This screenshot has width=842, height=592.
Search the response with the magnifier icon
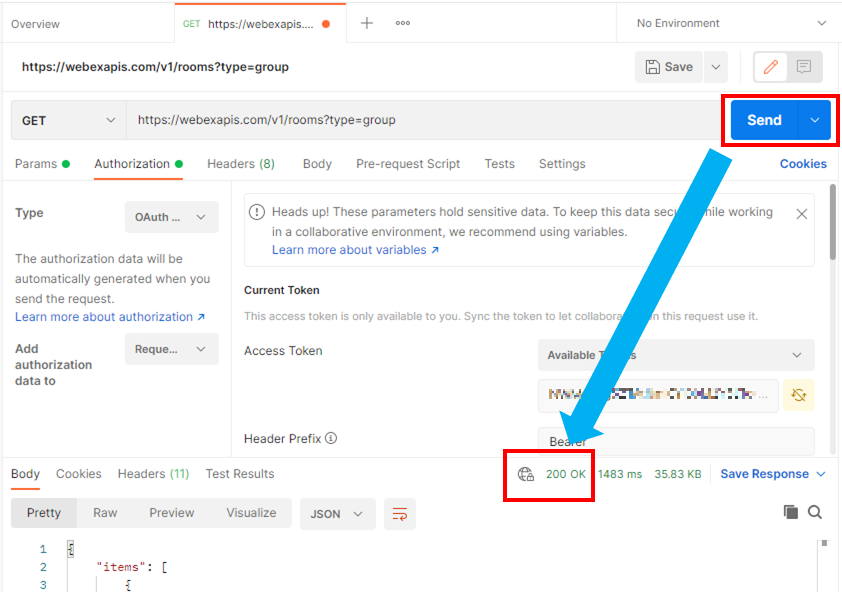click(x=815, y=512)
